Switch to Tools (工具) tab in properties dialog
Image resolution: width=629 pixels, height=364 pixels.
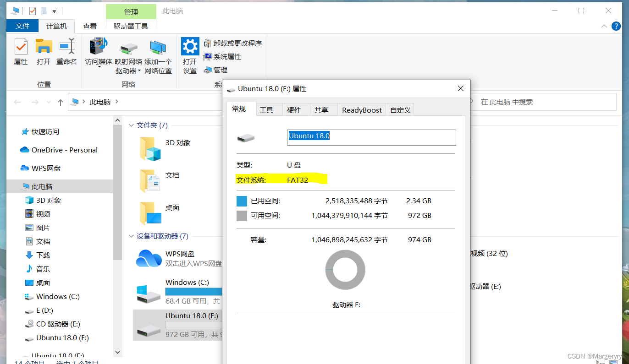(266, 110)
